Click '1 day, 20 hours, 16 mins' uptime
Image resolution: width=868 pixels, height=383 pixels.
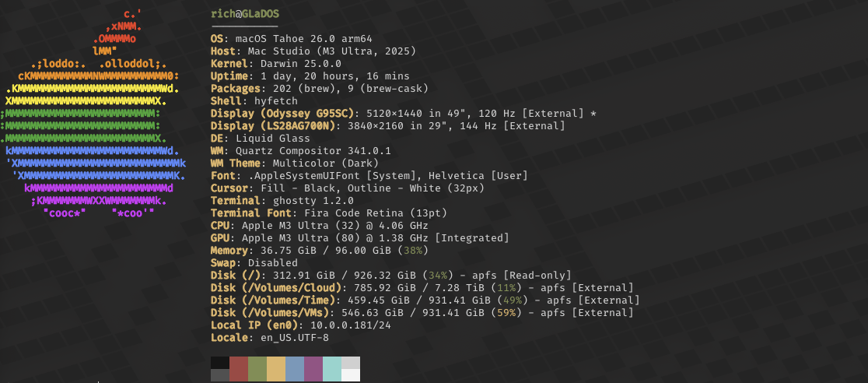point(335,76)
